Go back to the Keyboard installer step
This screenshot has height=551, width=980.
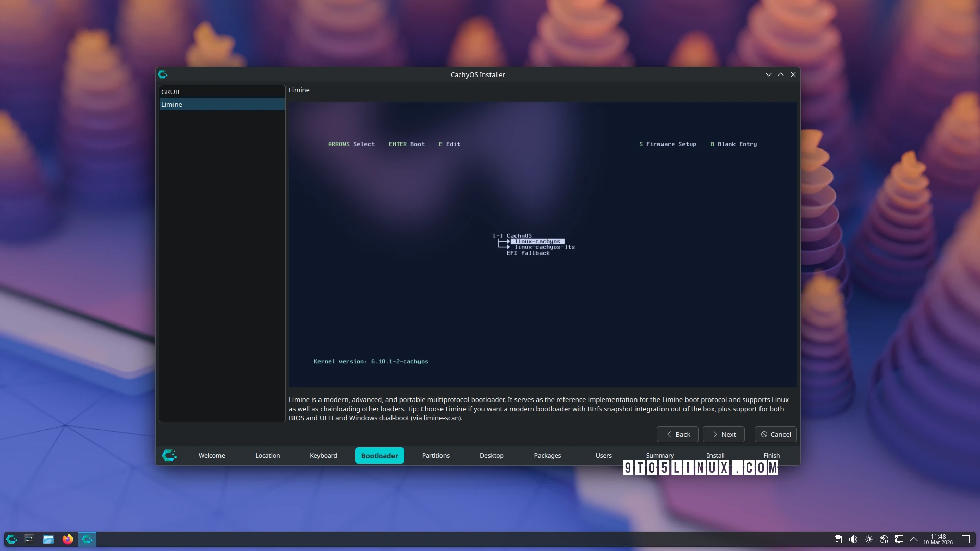(323, 455)
